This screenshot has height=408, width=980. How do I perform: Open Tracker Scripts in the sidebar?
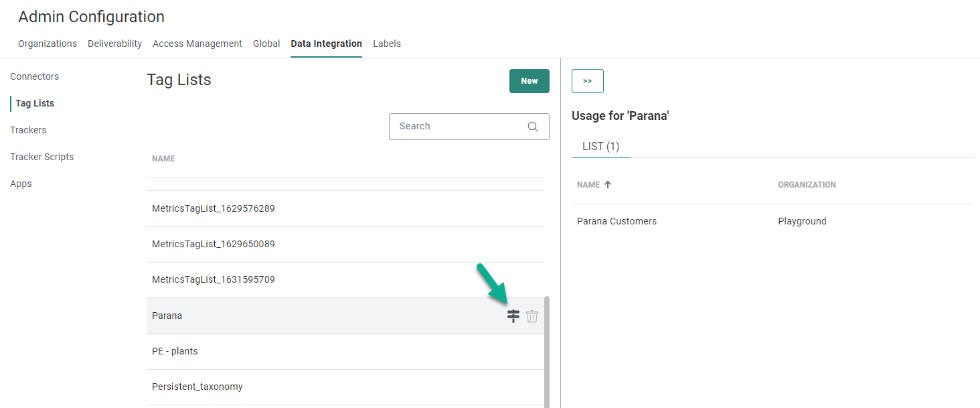pyautogui.click(x=42, y=157)
